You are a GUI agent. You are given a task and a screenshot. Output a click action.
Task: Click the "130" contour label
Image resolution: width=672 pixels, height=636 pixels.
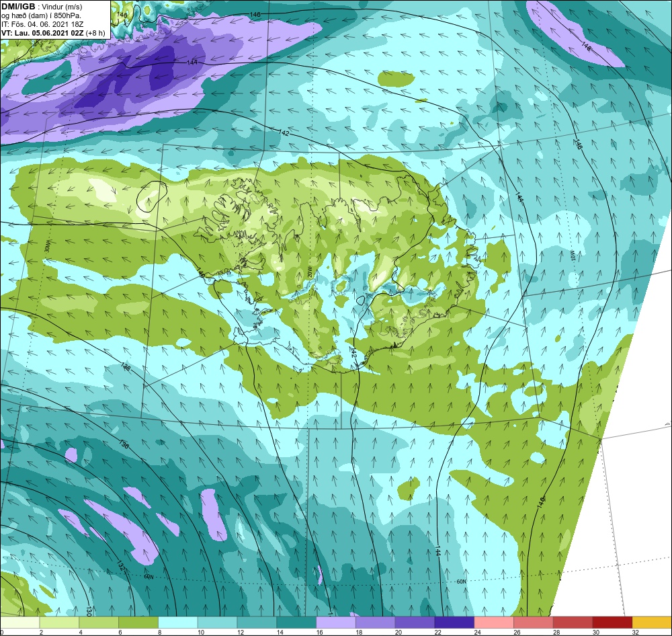[x=89, y=610]
